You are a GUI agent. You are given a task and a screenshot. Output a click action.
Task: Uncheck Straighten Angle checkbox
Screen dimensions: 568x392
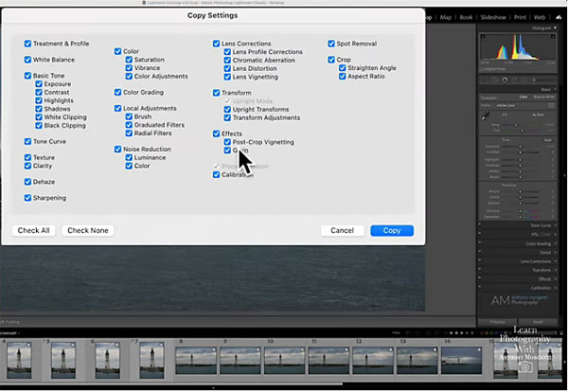pos(343,68)
